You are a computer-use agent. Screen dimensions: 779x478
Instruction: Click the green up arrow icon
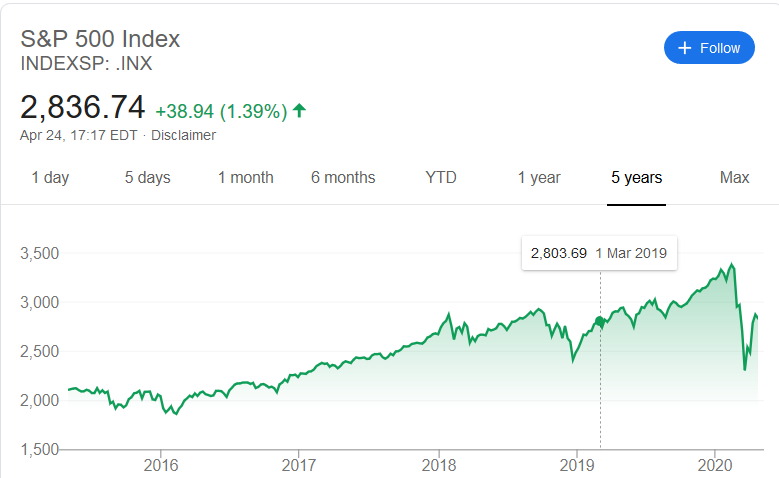(x=299, y=109)
